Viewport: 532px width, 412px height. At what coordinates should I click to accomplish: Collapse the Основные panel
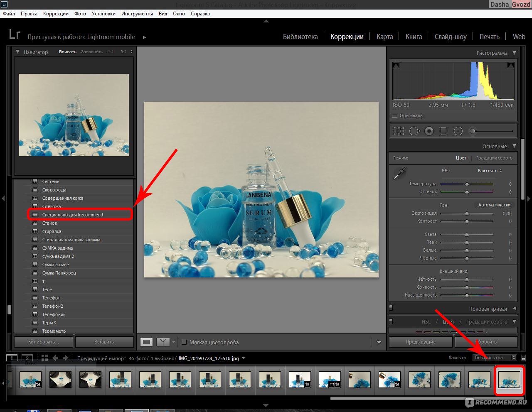[514, 146]
